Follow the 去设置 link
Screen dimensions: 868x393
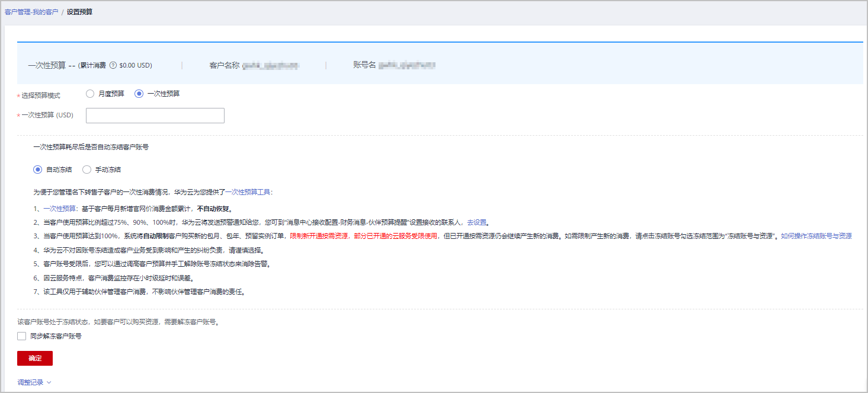coord(477,222)
